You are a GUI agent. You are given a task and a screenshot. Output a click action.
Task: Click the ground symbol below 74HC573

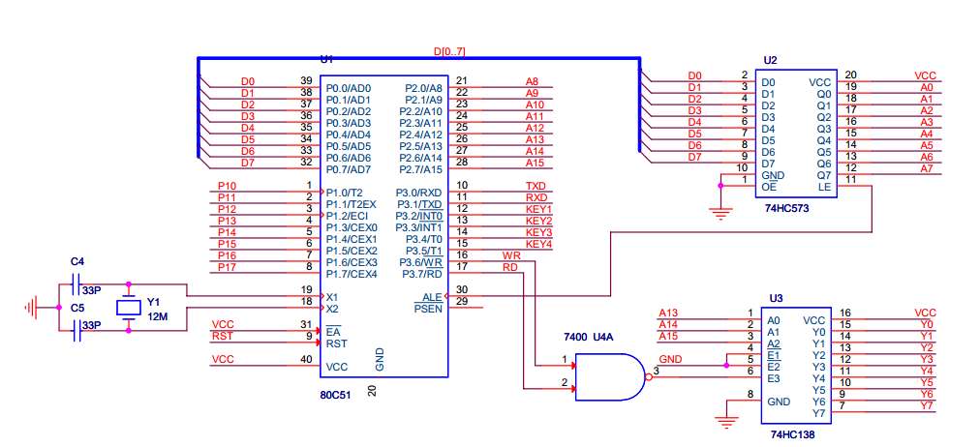tap(720, 214)
